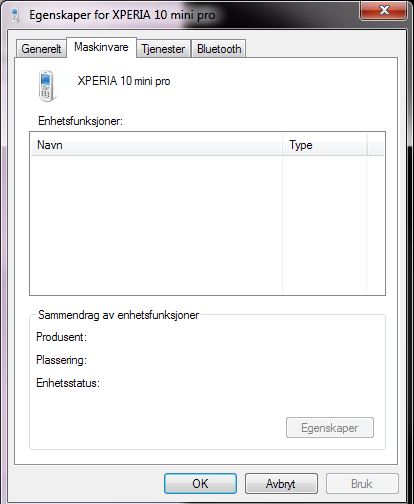The image size is (414, 504).
Task: Click the Produsent label
Action: pos(61,337)
